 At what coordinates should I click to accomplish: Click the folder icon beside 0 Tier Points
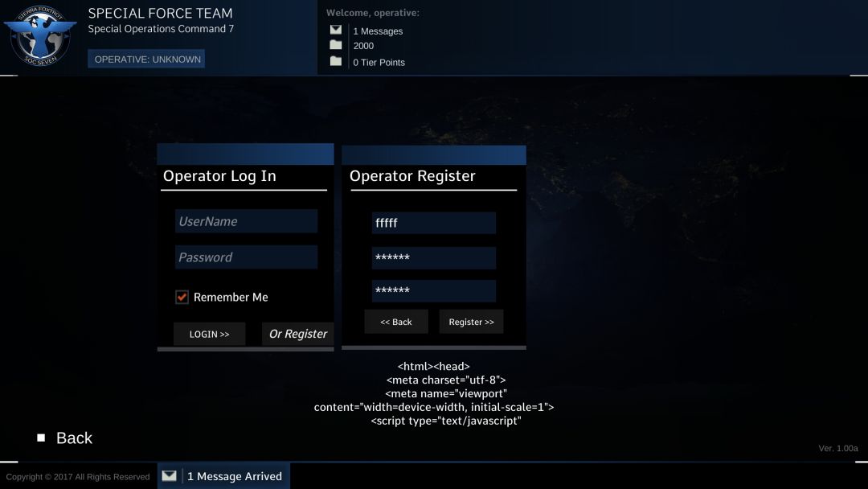(336, 61)
